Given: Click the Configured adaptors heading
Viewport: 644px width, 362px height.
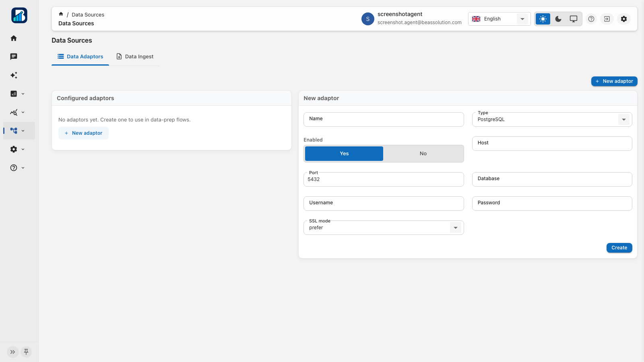Looking at the screenshot, I should [85, 98].
